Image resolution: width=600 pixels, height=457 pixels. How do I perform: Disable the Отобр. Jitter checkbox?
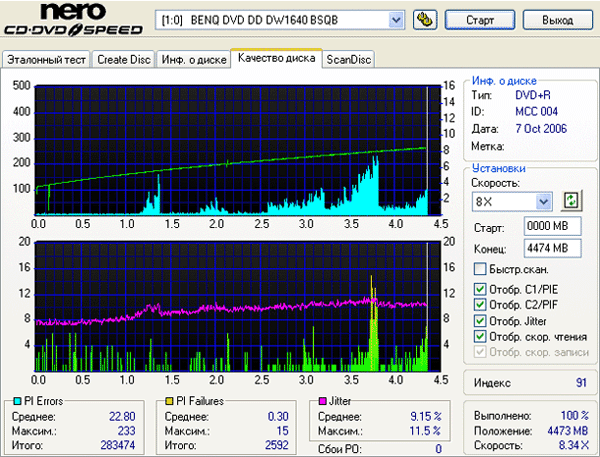click(481, 321)
